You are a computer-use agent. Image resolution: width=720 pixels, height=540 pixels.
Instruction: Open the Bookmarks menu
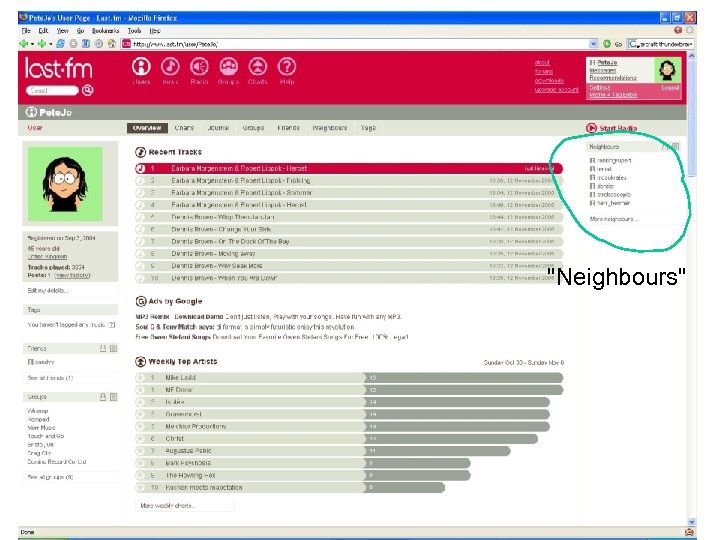pyautogui.click(x=105, y=31)
